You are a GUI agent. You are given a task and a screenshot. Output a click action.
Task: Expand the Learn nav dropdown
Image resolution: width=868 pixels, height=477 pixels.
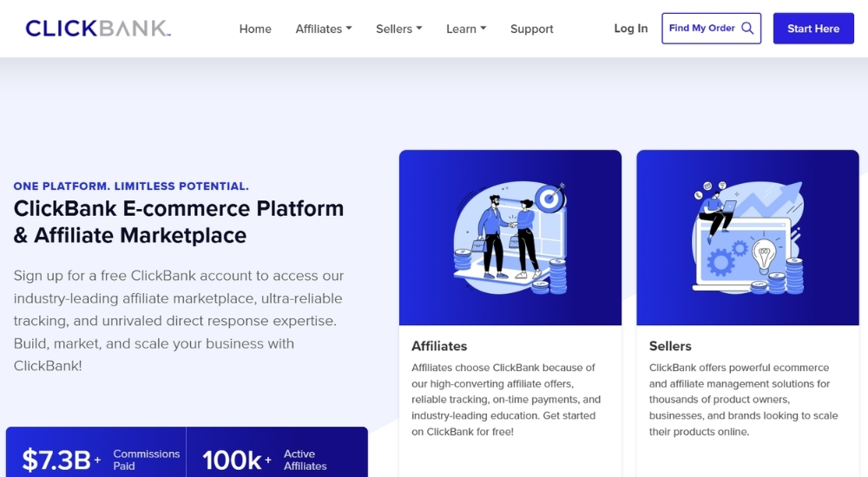(x=466, y=29)
